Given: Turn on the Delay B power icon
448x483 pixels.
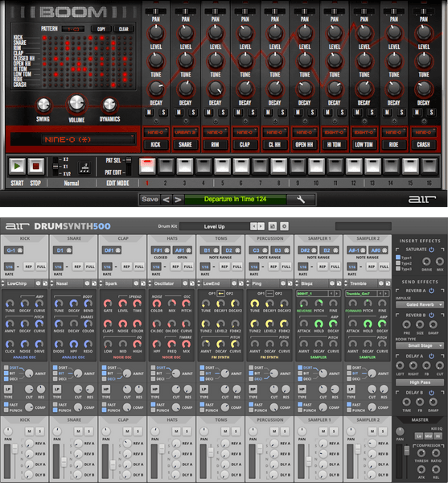Looking at the screenshot, I should (x=431, y=393).
